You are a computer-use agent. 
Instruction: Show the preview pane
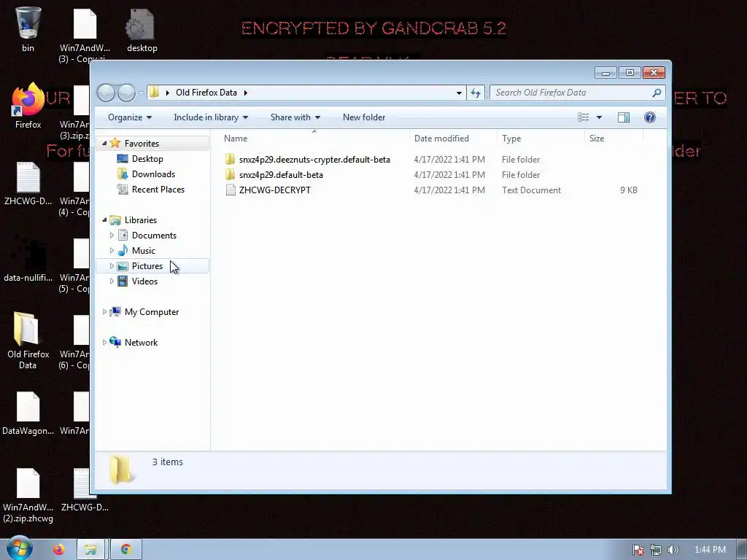[623, 117]
